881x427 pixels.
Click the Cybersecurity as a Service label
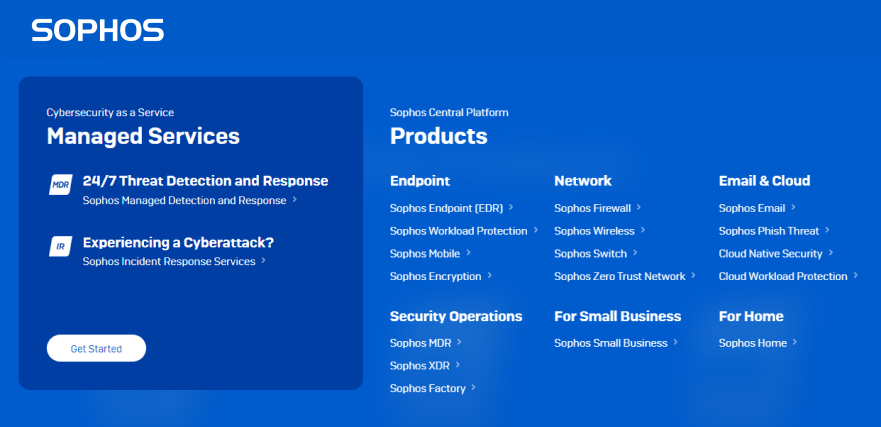pyautogui.click(x=110, y=112)
